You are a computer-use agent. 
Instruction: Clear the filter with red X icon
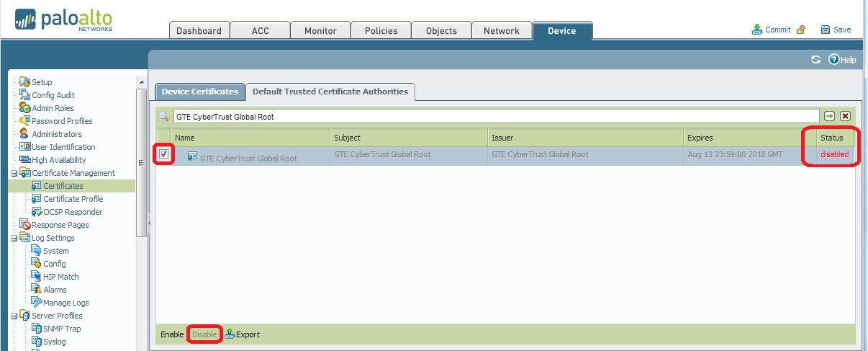click(x=845, y=116)
